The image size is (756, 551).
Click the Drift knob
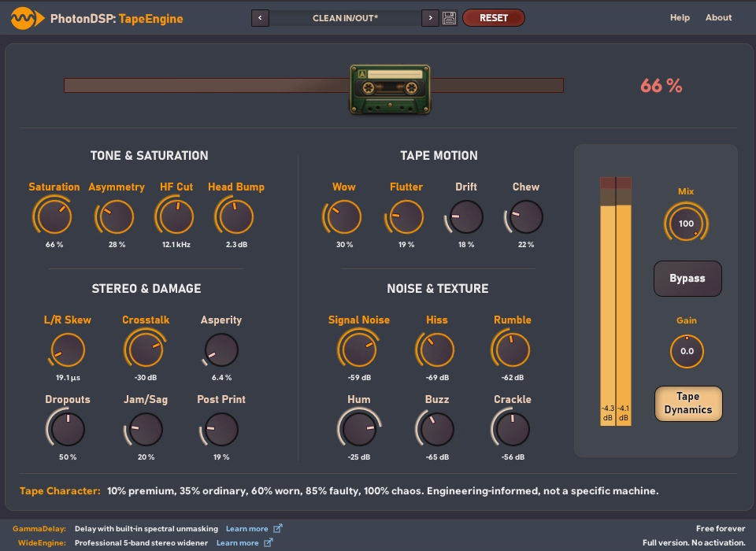(465, 217)
